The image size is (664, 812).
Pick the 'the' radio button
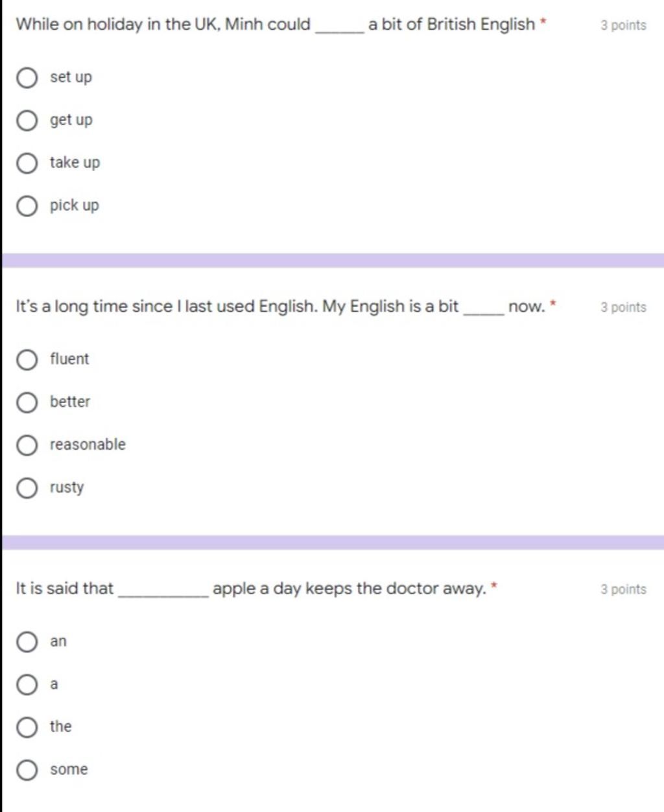[x=27, y=727]
